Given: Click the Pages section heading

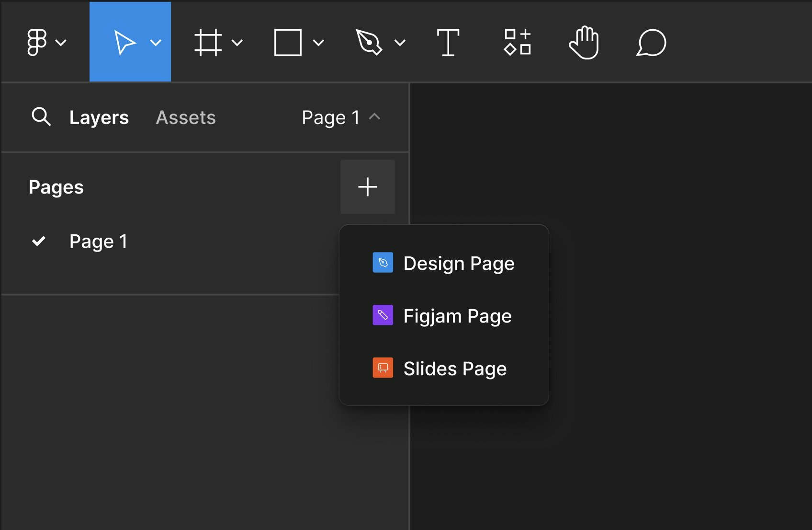Looking at the screenshot, I should (x=56, y=187).
